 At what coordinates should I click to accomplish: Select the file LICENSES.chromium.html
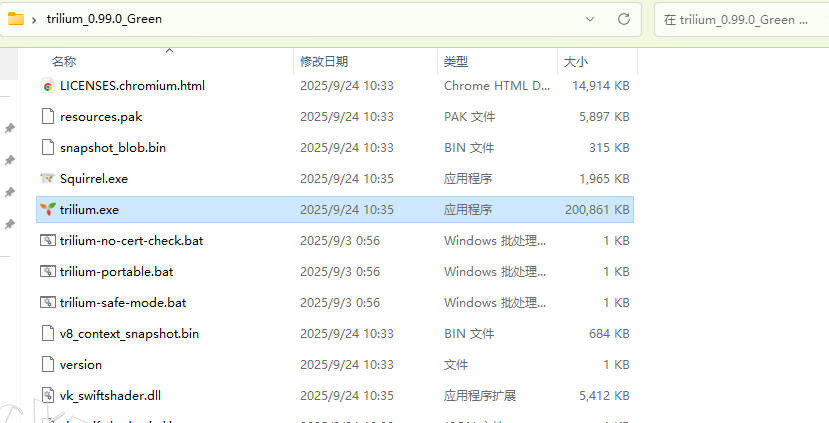point(132,86)
